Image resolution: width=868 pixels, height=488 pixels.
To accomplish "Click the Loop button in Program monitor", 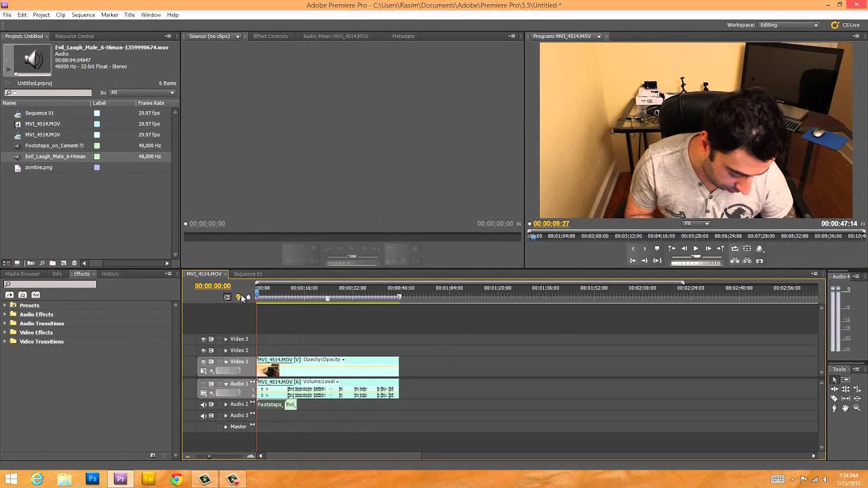I will click(x=734, y=249).
